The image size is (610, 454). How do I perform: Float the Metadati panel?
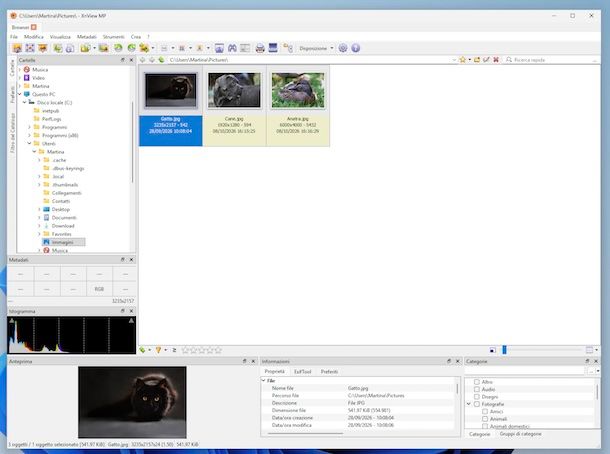click(x=123, y=259)
